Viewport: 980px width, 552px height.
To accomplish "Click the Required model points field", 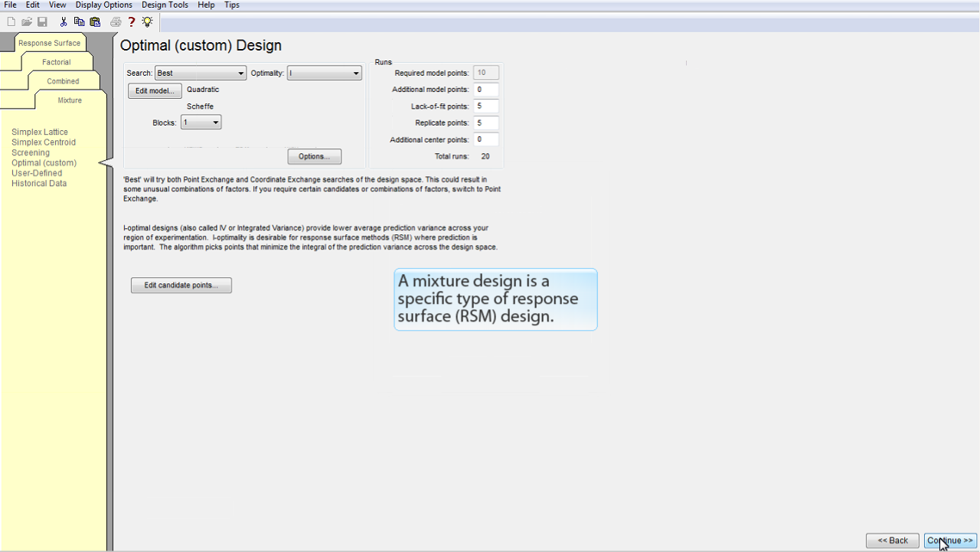I will 487,73.
